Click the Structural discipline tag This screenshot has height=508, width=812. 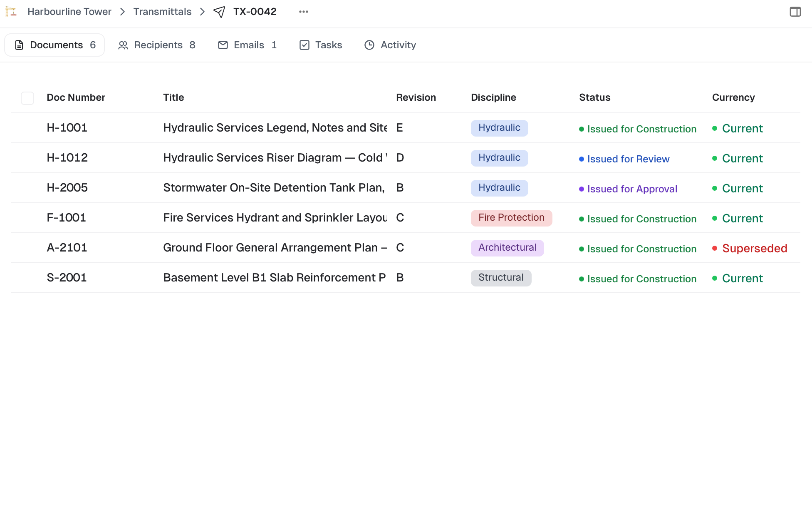501,278
